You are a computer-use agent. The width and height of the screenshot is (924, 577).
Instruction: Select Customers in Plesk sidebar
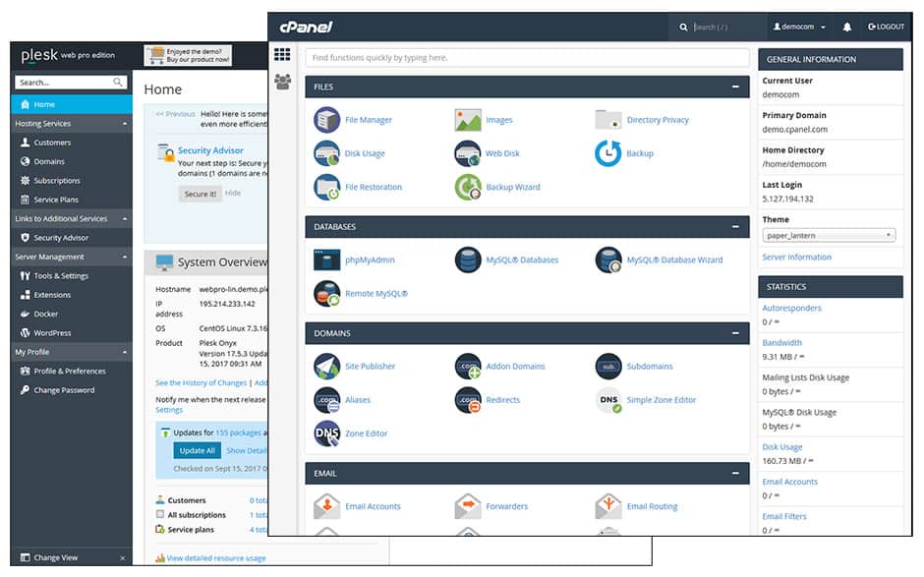point(72,143)
